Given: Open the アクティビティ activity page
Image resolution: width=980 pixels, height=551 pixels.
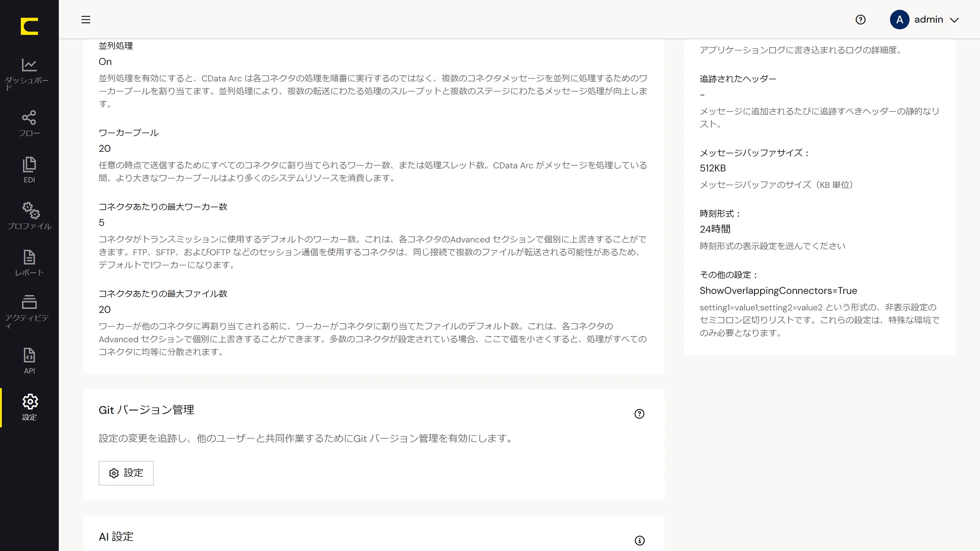Looking at the screenshot, I should click(x=29, y=312).
